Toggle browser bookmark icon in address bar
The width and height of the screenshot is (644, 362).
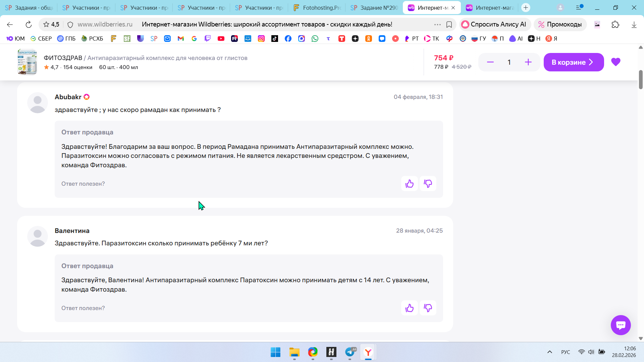coord(449,24)
